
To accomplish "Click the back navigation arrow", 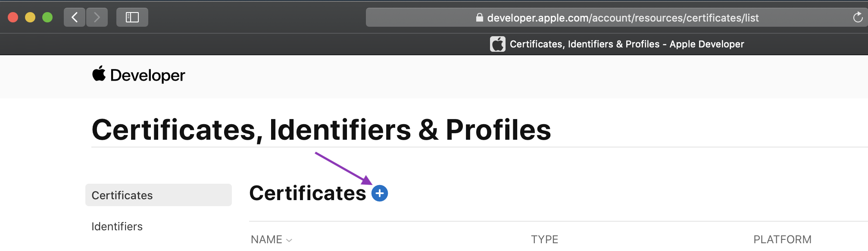I will pyautogui.click(x=74, y=17).
